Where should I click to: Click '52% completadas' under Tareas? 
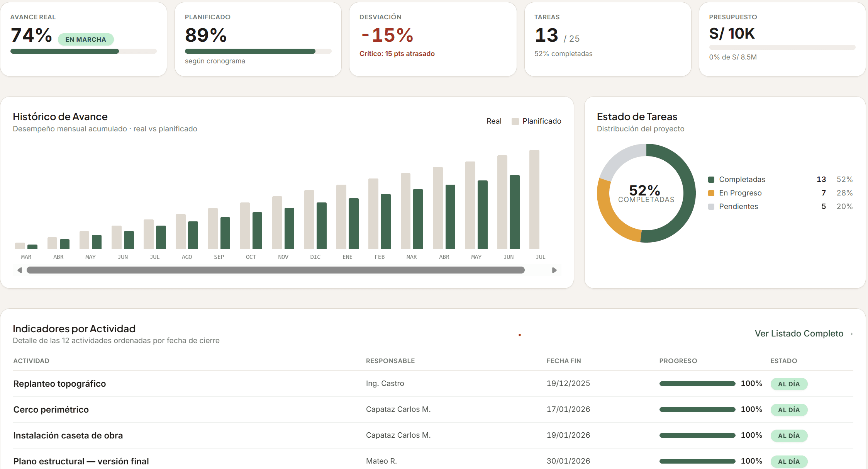(563, 54)
